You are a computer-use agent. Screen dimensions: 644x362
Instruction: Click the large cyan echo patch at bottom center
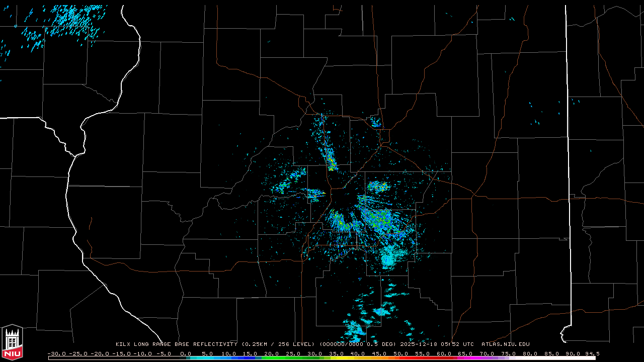[x=391, y=257]
